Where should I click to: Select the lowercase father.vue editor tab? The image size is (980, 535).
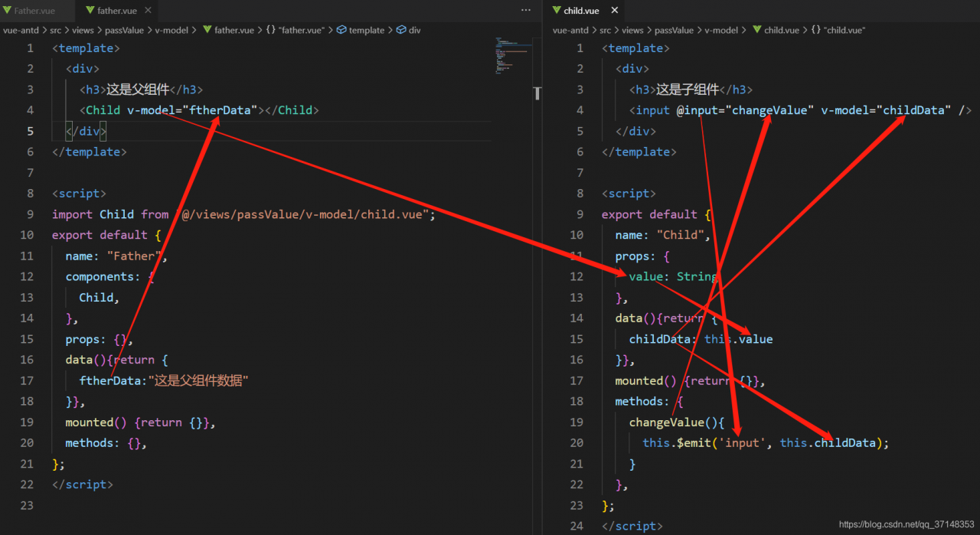117,11
